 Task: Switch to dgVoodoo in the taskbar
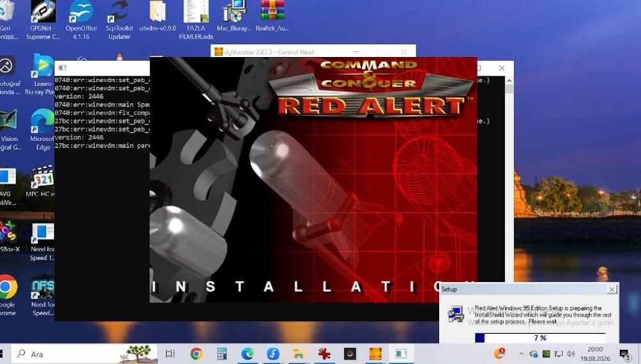tap(375, 354)
